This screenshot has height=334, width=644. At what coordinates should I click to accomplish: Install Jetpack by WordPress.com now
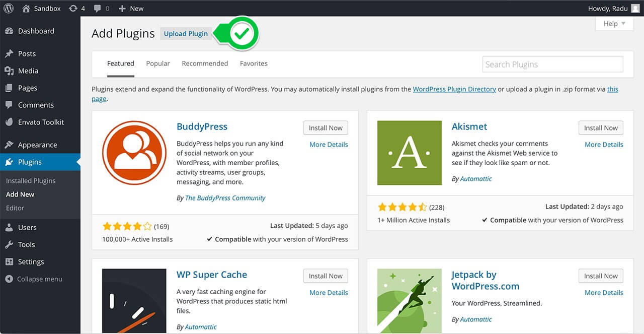pos(601,276)
